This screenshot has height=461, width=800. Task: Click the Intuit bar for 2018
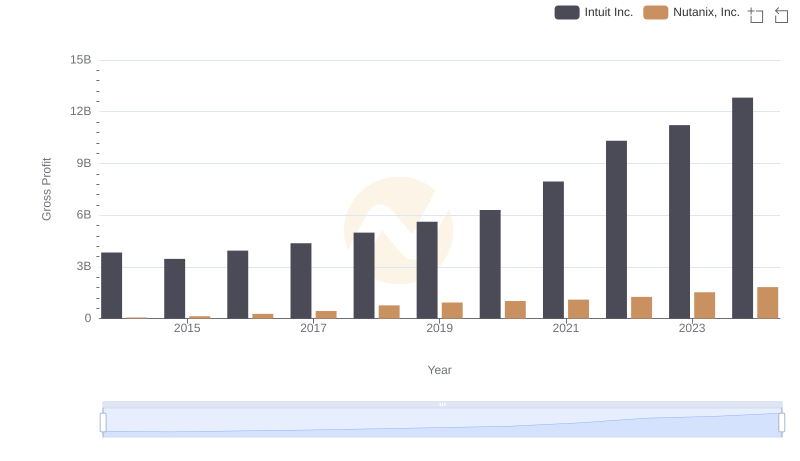click(364, 276)
